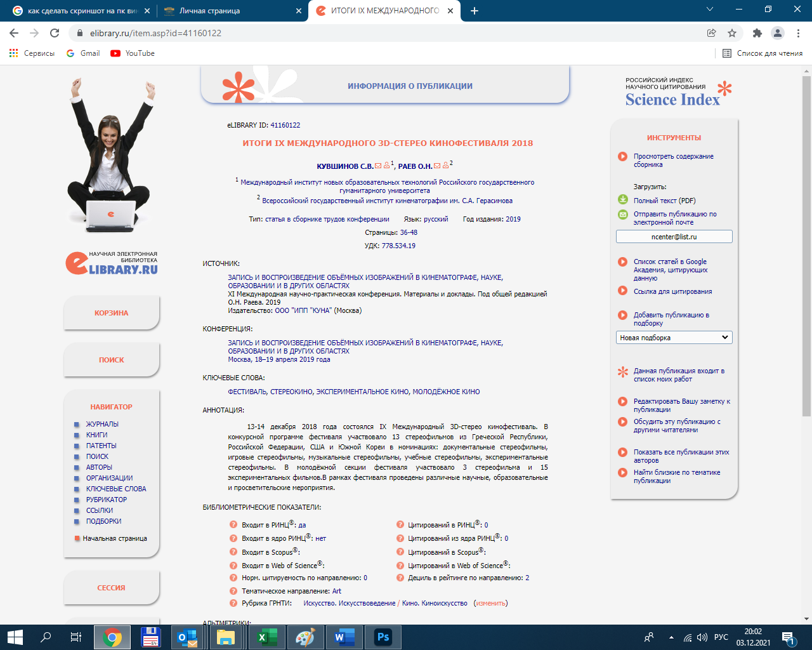This screenshot has height=650, width=812.
Task: Bookmark this page with star icon
Action: coord(732,33)
